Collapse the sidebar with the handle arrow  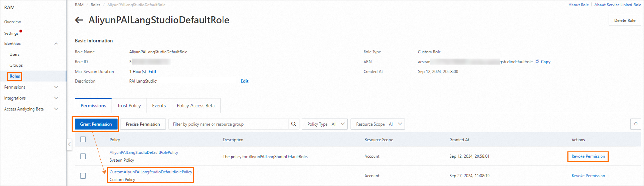[x=69, y=144]
